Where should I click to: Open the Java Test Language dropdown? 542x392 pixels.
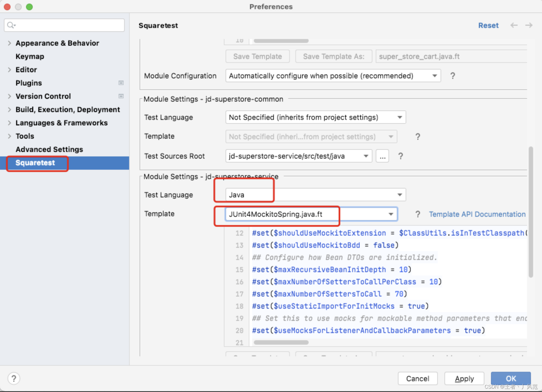click(x=316, y=195)
